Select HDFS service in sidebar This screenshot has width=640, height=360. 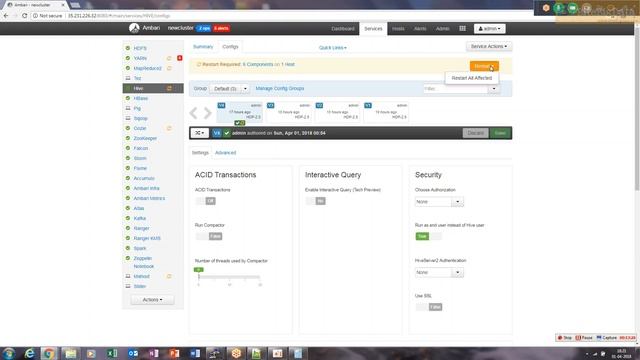[140, 48]
